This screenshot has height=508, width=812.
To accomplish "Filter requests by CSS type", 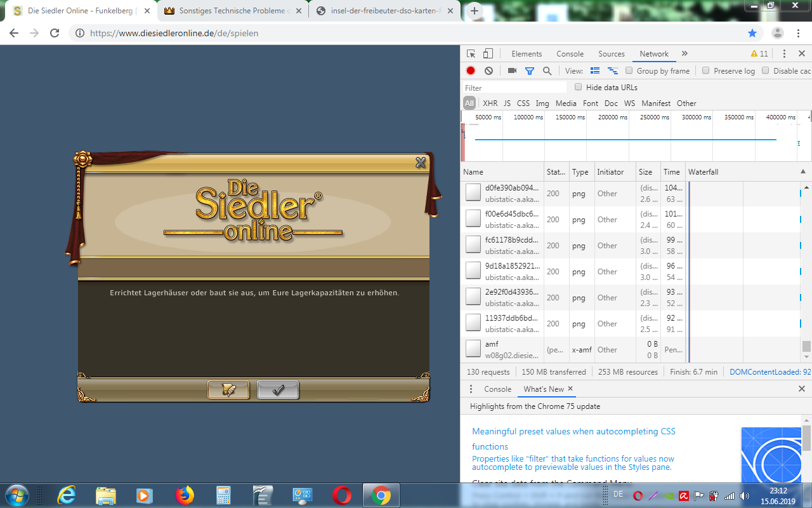I will pos(523,104).
